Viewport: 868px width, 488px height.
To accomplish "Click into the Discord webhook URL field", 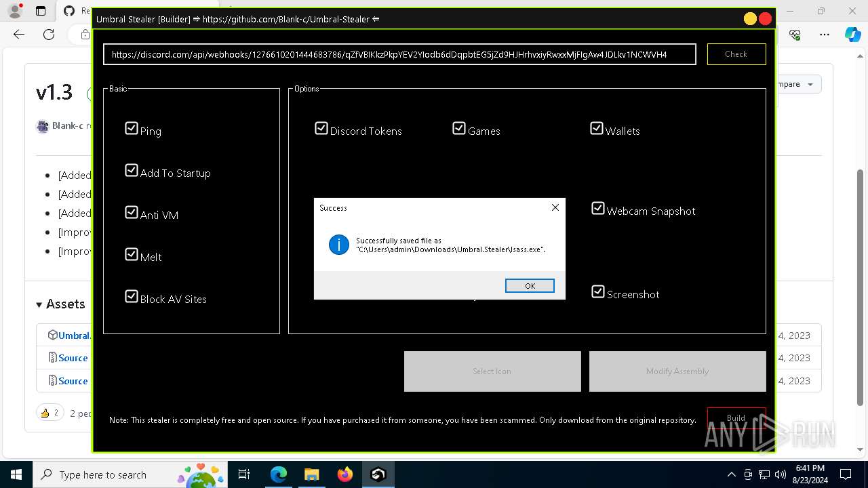I will pyautogui.click(x=399, y=54).
